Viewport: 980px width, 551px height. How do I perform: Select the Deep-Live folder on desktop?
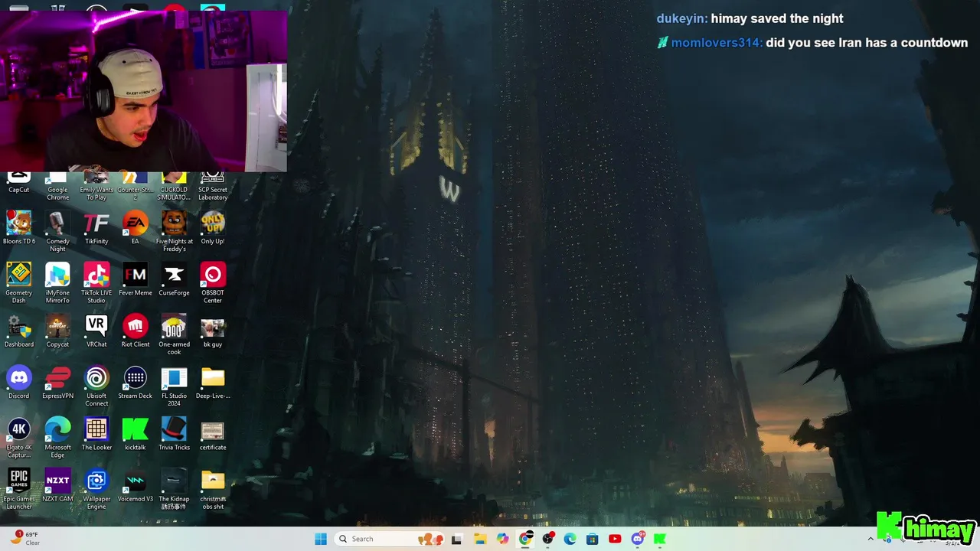[x=213, y=383]
